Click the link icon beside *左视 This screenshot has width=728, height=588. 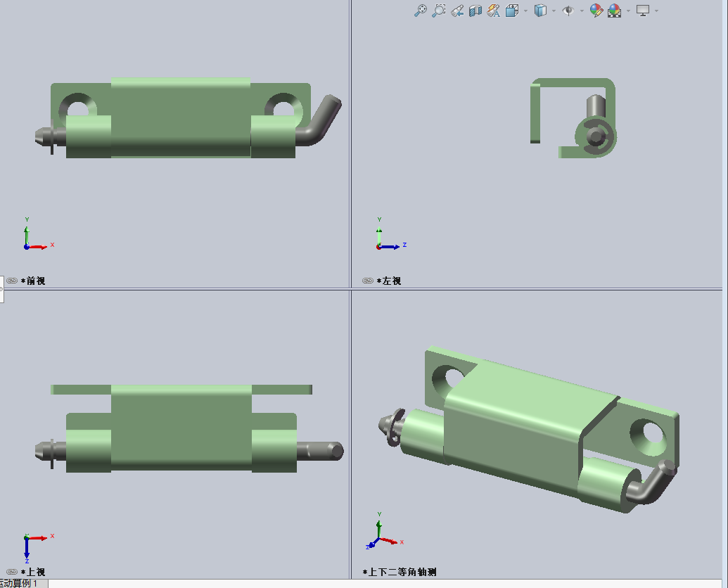pyautogui.click(x=368, y=281)
